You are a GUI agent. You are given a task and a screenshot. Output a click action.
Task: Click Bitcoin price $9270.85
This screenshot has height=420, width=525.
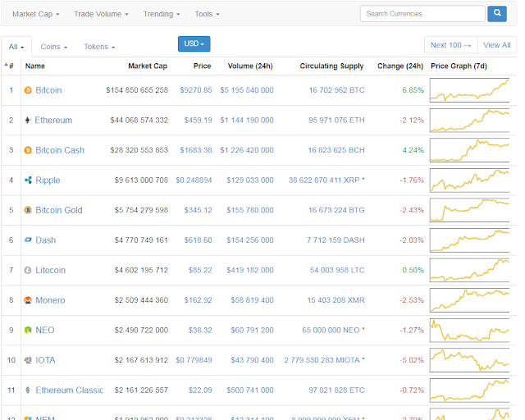[x=196, y=90]
